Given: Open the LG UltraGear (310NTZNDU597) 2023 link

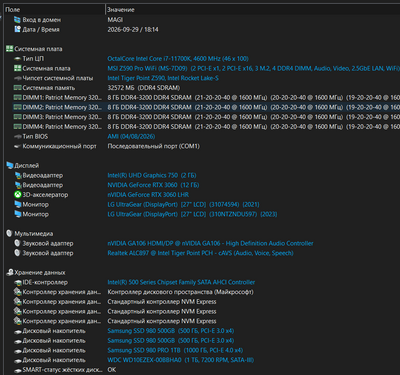Looking at the screenshot, I should pos(192,214).
